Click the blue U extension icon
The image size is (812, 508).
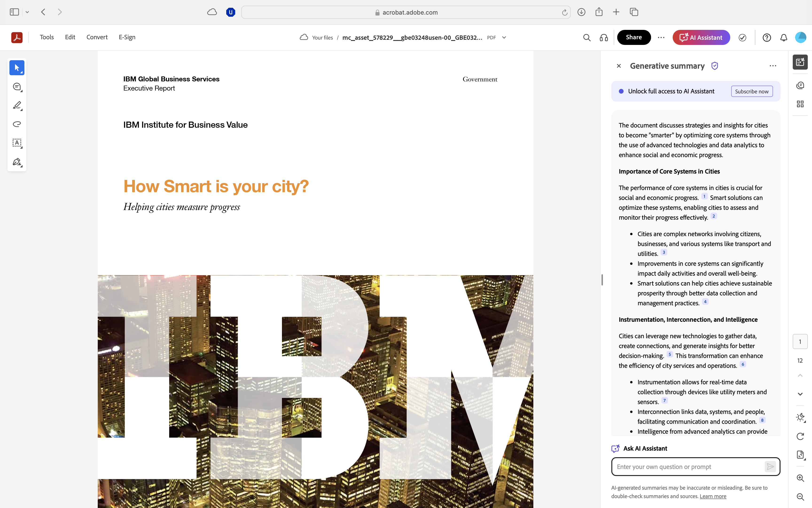(230, 12)
